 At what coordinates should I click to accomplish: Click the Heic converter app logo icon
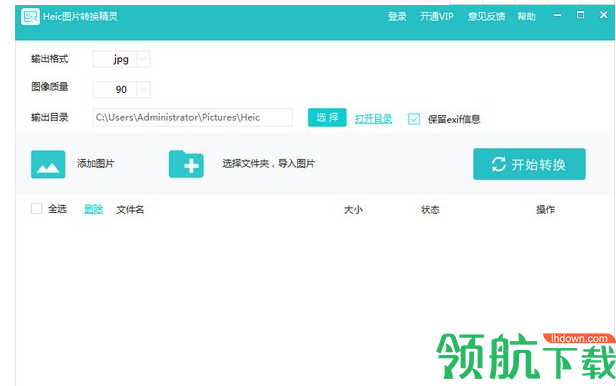30,16
